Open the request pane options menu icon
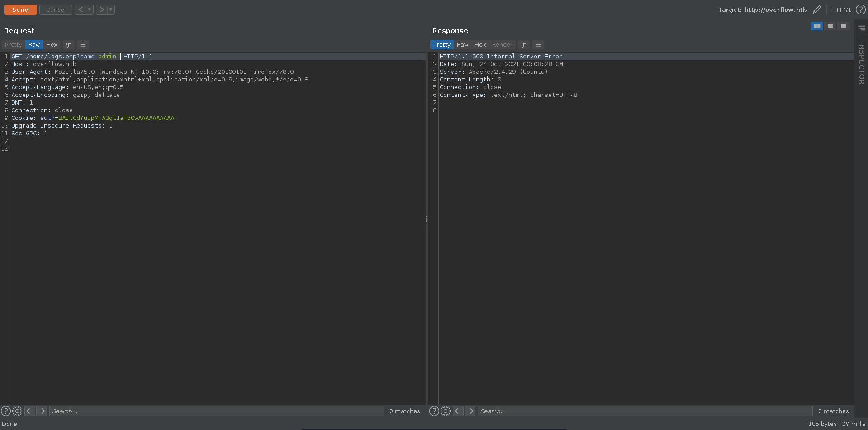Image resolution: width=868 pixels, height=430 pixels. [x=83, y=44]
